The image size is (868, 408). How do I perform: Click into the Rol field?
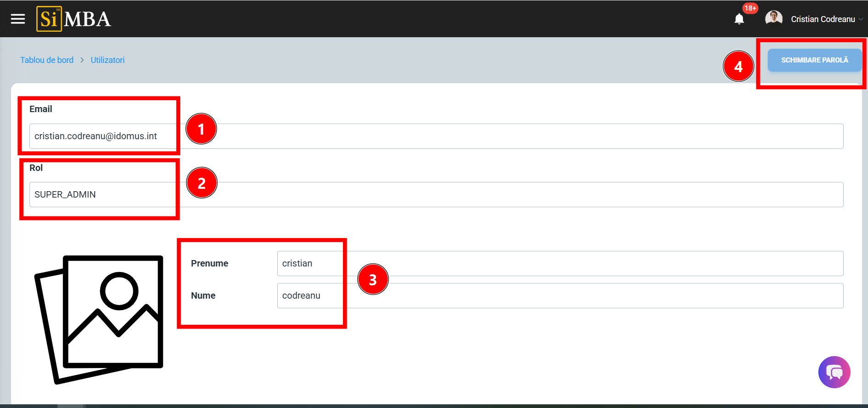[x=436, y=194]
